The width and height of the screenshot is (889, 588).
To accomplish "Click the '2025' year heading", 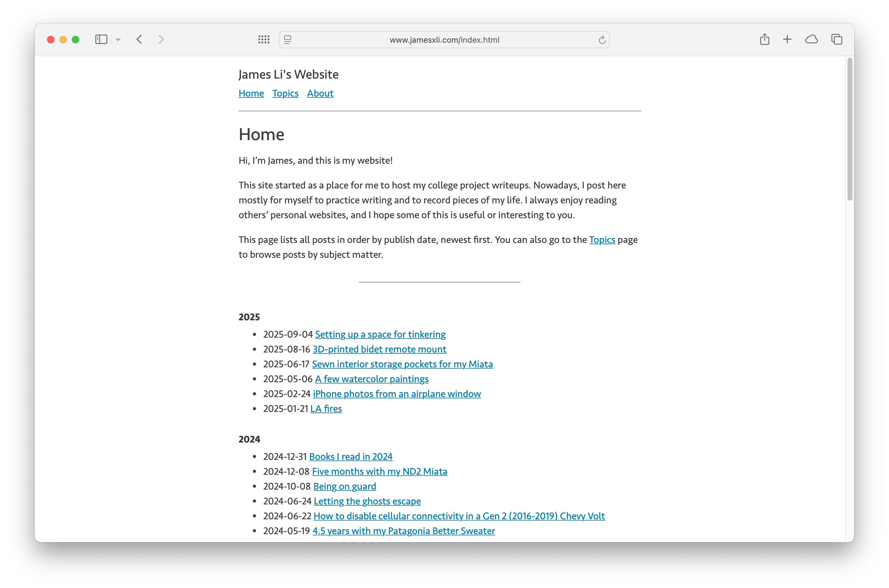I will pyautogui.click(x=249, y=317).
